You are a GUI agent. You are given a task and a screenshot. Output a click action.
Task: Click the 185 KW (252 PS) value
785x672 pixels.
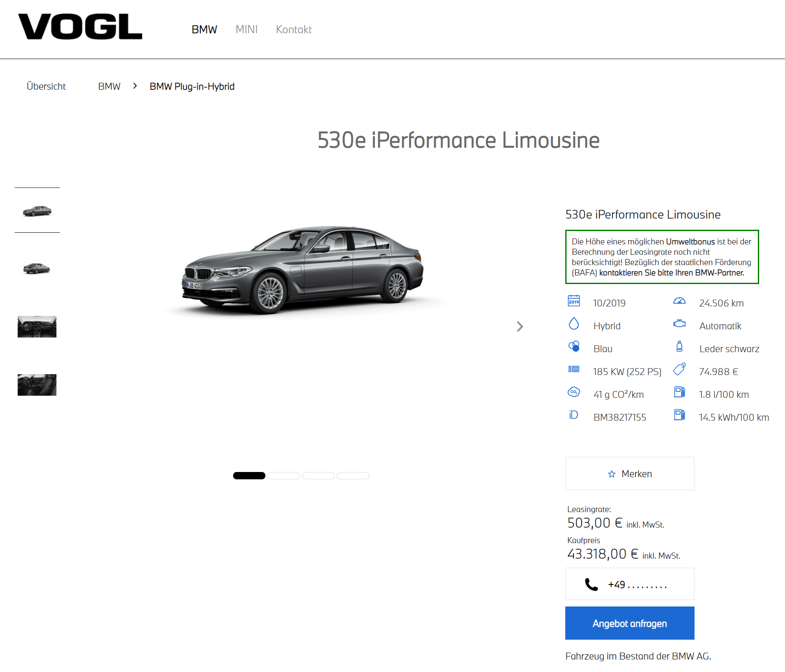(627, 372)
